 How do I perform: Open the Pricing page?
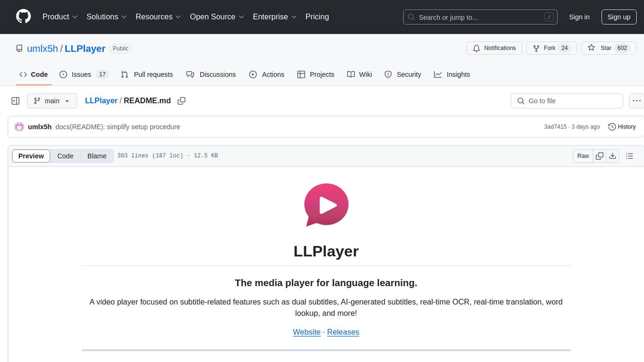click(x=317, y=17)
